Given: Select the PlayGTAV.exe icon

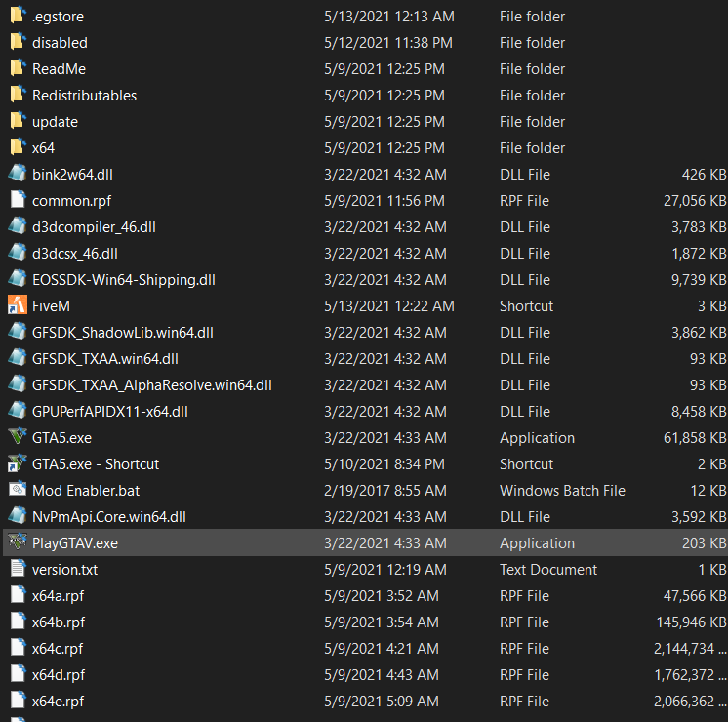Looking at the screenshot, I should coord(17,542).
